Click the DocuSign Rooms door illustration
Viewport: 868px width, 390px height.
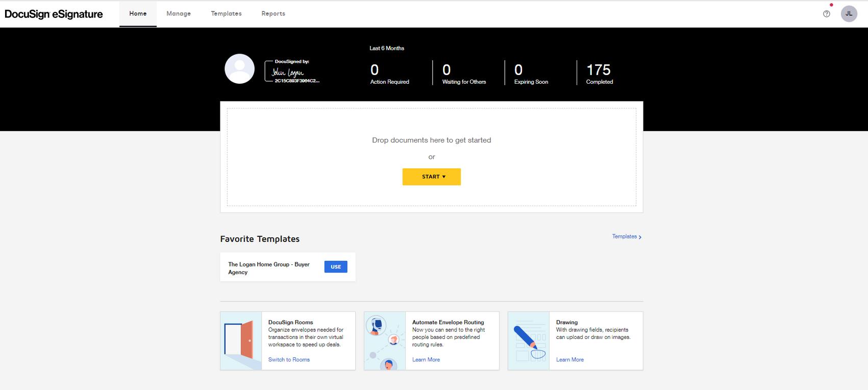241,341
